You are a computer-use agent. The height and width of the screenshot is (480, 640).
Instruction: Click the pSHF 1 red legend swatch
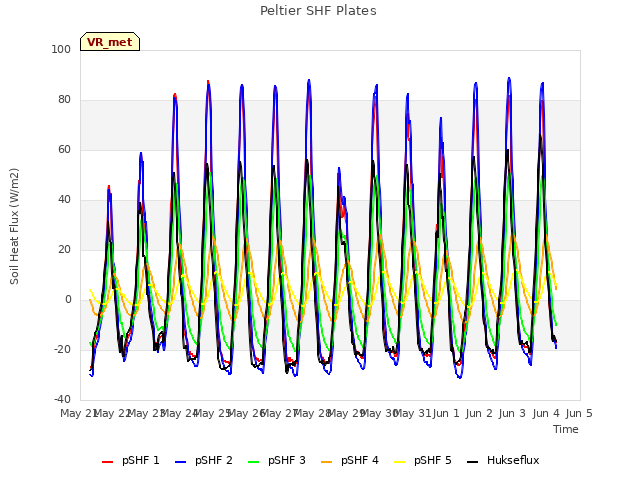click(x=107, y=462)
